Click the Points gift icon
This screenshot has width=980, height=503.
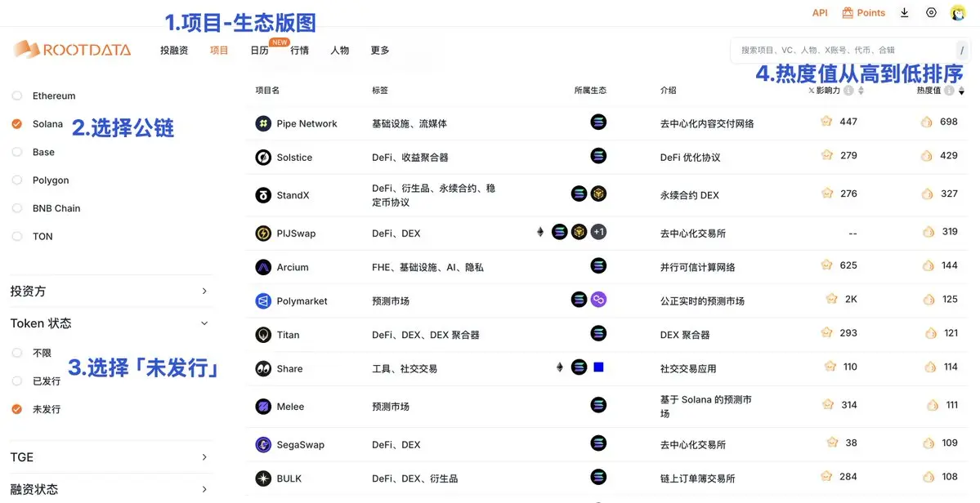[x=848, y=12]
